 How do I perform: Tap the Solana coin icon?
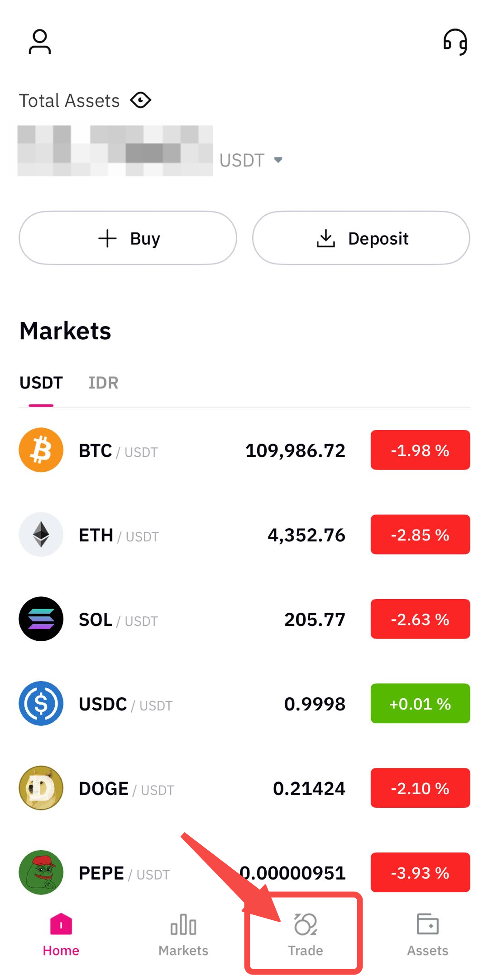(x=41, y=619)
